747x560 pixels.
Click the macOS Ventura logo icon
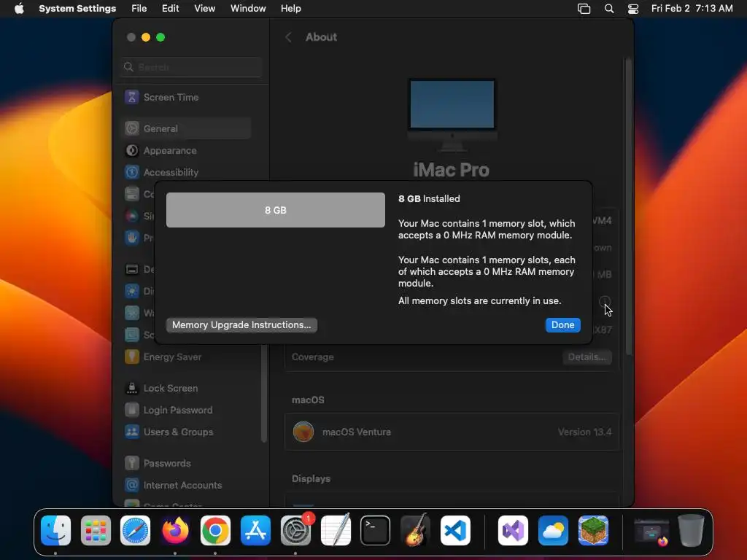tap(303, 432)
